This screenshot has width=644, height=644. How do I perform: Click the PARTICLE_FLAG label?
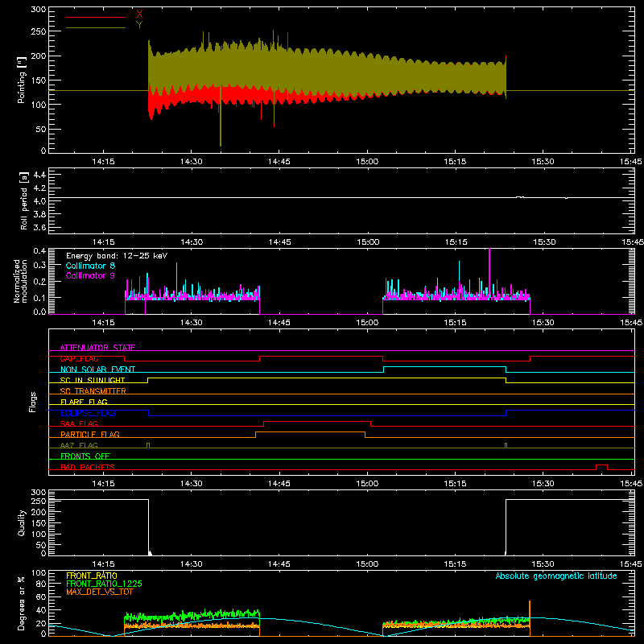[90, 434]
